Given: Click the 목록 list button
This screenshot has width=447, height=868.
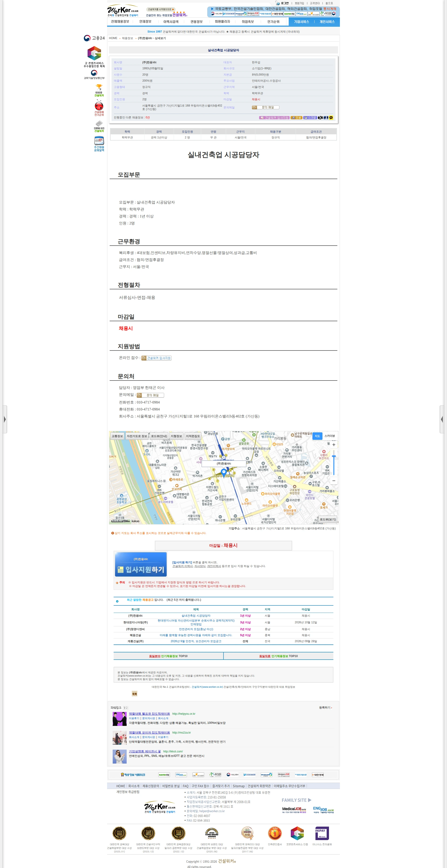Looking at the screenshot, I should [x=134, y=694].
